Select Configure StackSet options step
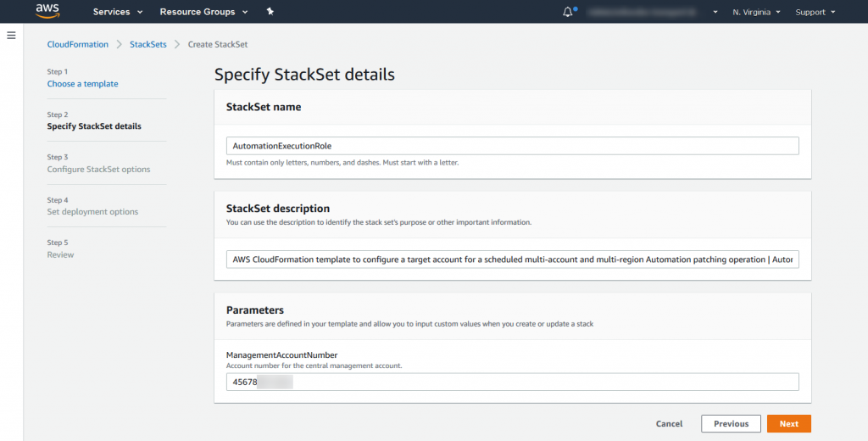The height and width of the screenshot is (441, 868). pyautogui.click(x=98, y=169)
